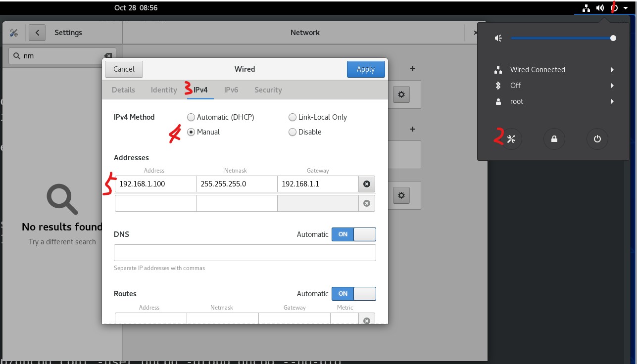This screenshot has height=364, width=637.
Task: Click the power off icon in system menu
Action: [597, 139]
